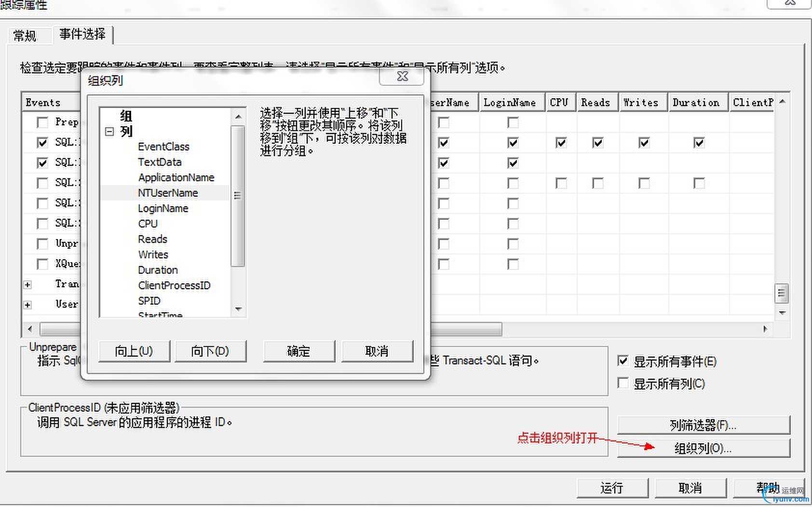This screenshot has width=812, height=507.
Task: Click the Reads column header
Action: click(x=597, y=102)
